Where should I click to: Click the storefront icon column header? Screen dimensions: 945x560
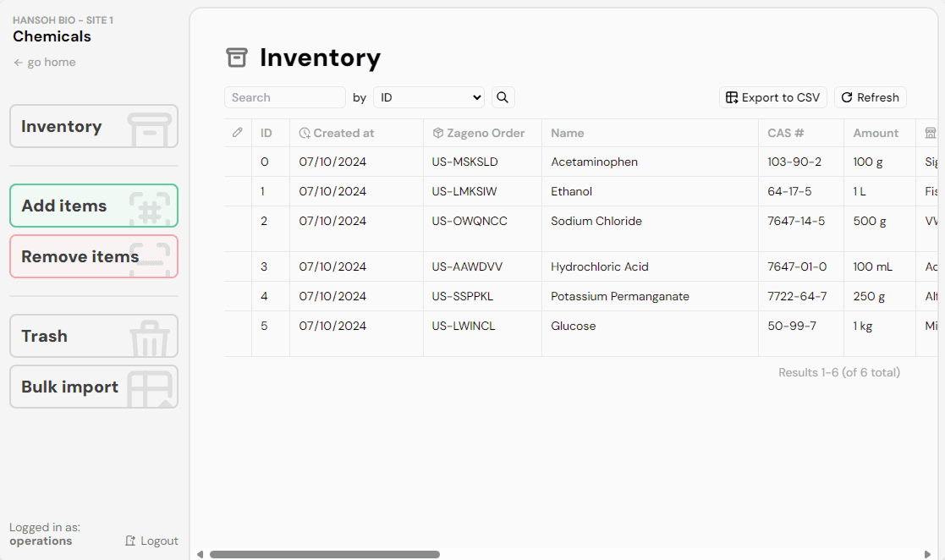(931, 133)
